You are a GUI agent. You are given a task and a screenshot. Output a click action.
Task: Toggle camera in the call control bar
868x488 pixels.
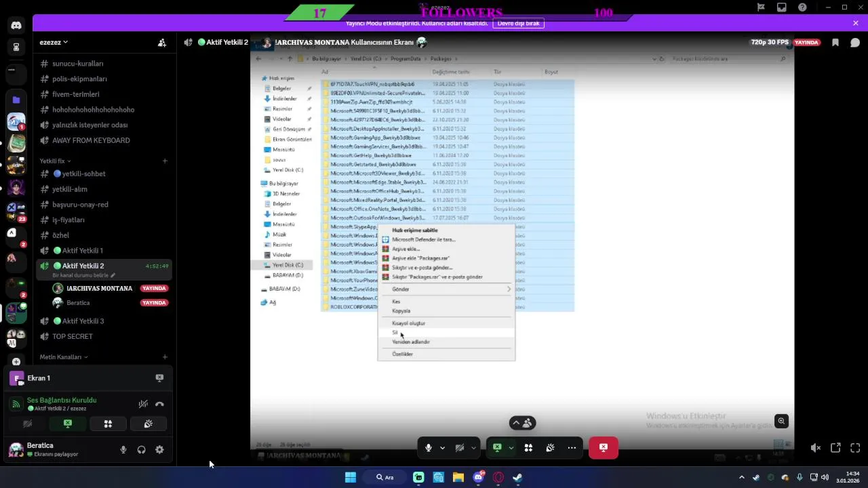460,448
